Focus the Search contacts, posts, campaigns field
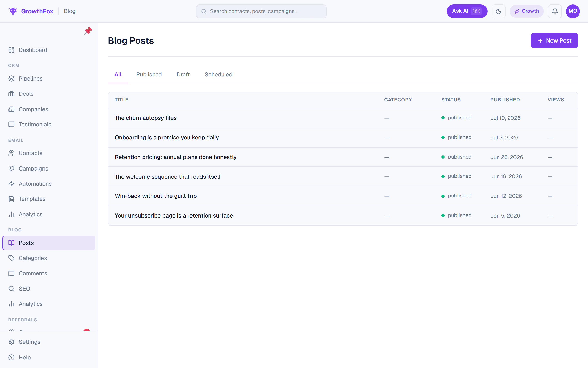588x368 pixels. pos(261,11)
